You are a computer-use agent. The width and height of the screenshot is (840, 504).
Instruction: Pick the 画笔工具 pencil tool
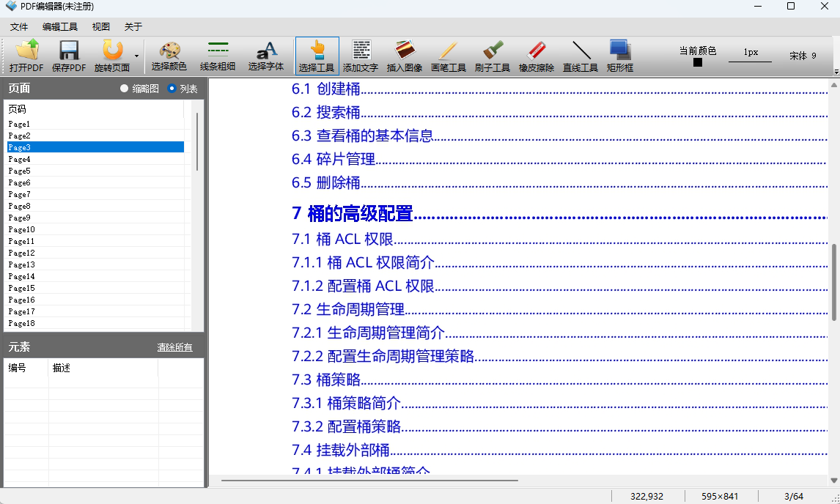(x=449, y=56)
